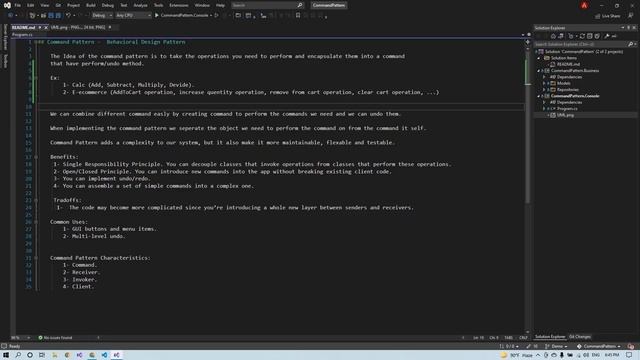Collapse the Common Uses fold marker
The height and width of the screenshot is (360, 640).
coord(36,222)
